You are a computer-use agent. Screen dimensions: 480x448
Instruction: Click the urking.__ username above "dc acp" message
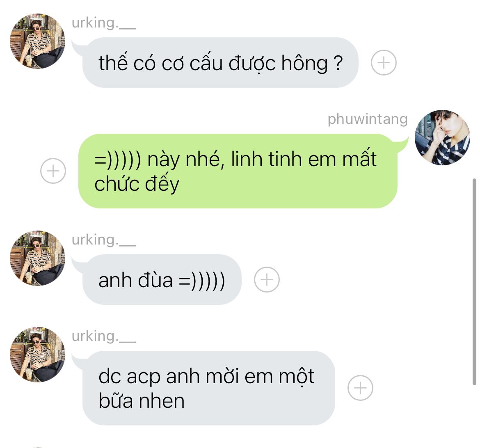click(103, 336)
